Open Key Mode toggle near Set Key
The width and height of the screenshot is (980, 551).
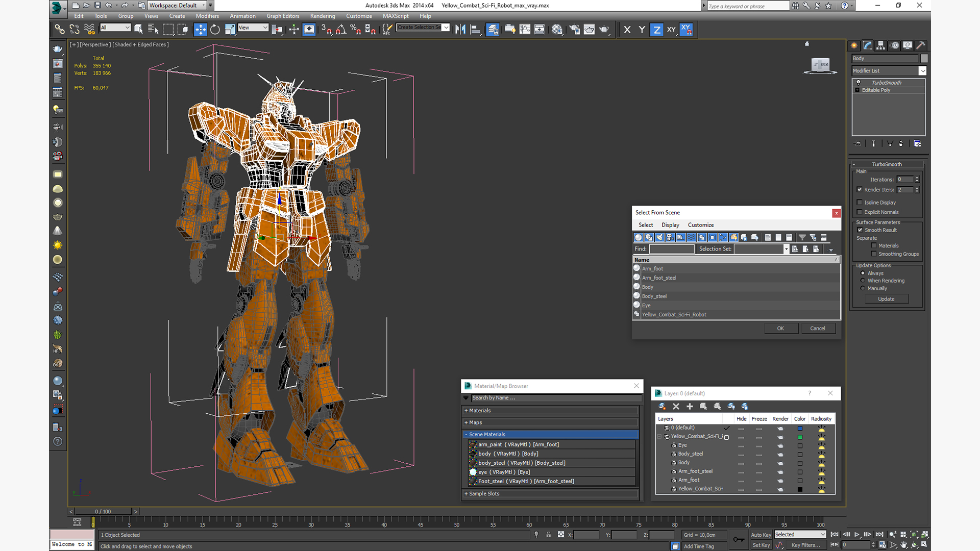coord(835,545)
